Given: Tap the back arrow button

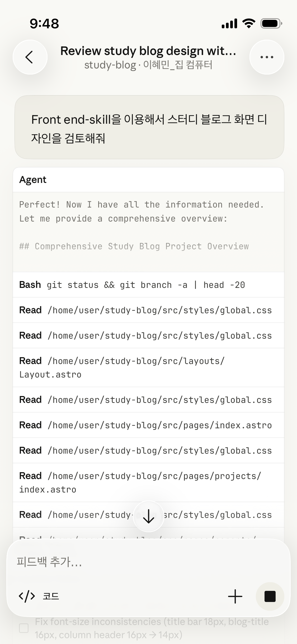Looking at the screenshot, I should [30, 57].
